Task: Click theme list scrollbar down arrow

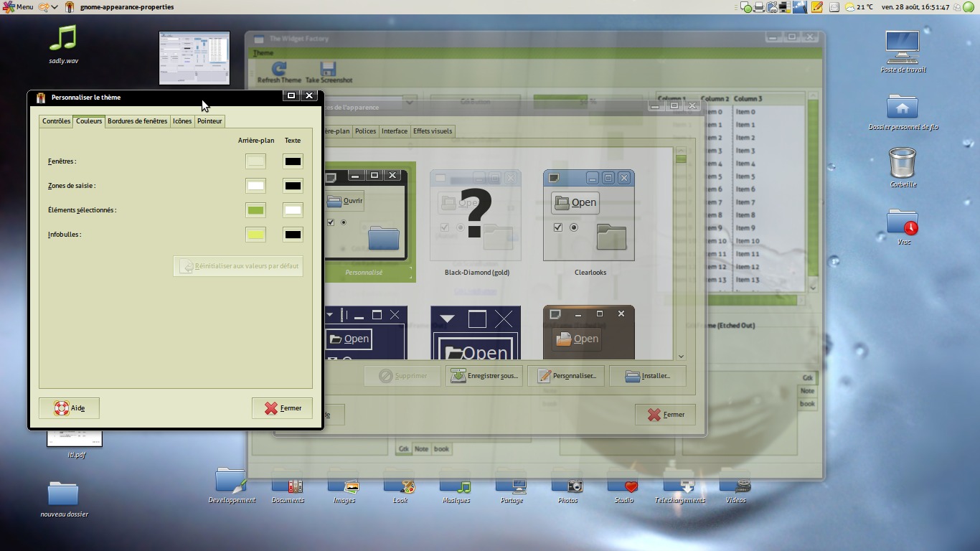Action: pos(681,356)
